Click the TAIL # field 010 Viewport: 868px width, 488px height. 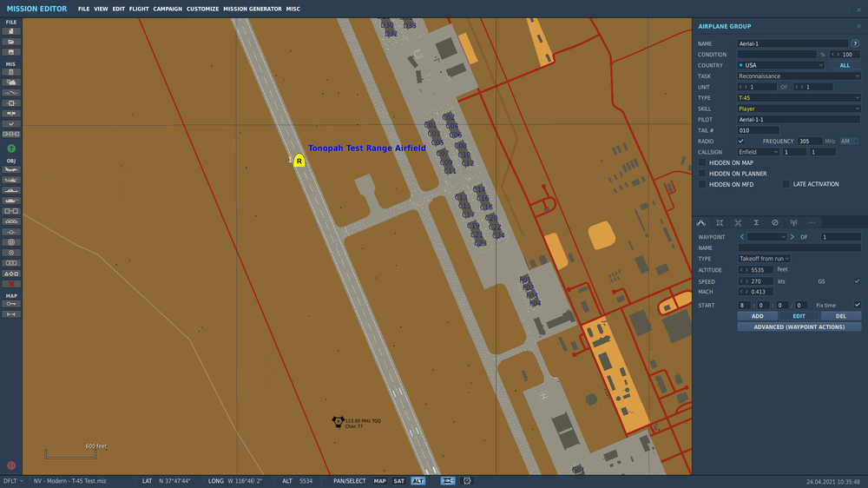pos(758,130)
